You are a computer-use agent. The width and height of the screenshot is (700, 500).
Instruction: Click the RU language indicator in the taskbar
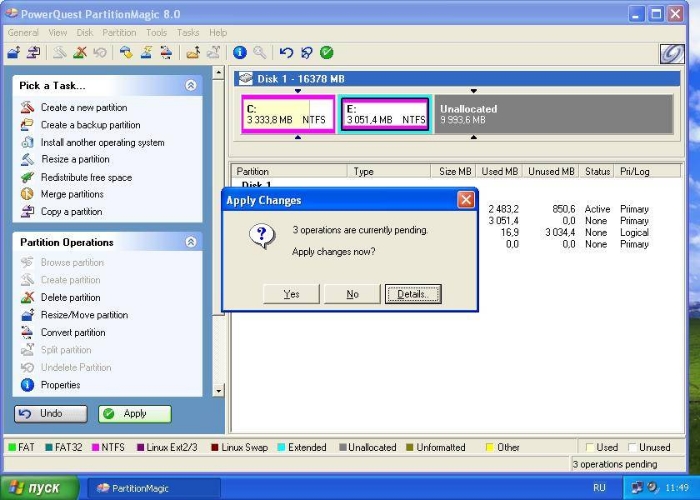coord(599,488)
